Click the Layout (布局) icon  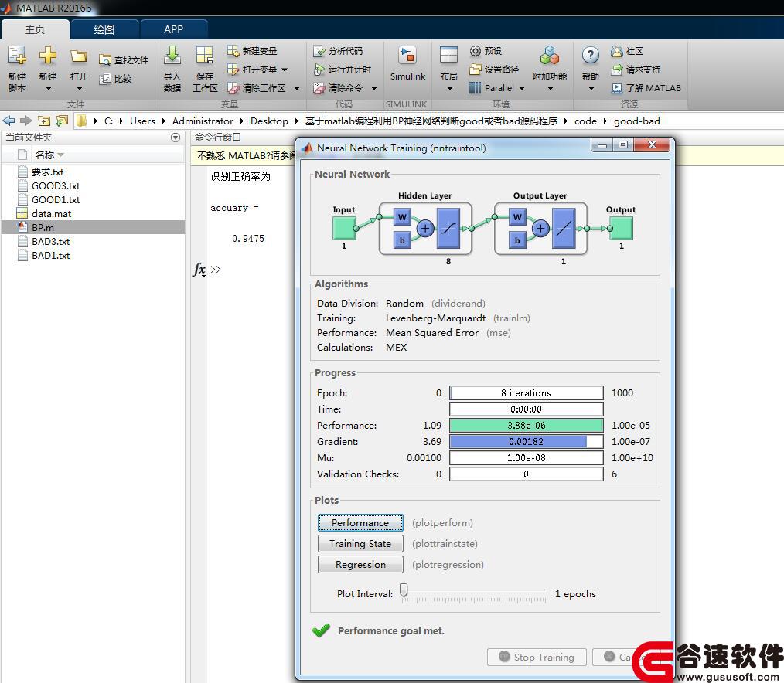(448, 56)
